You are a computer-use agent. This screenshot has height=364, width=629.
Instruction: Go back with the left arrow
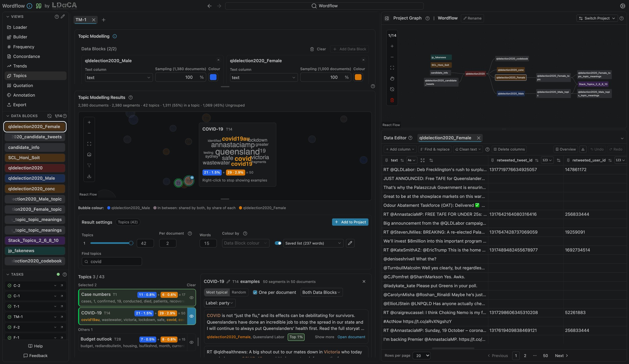pos(209,6)
